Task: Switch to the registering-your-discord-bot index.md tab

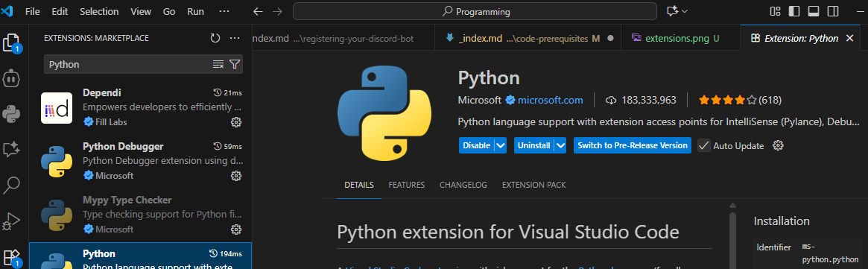Action: [343, 38]
